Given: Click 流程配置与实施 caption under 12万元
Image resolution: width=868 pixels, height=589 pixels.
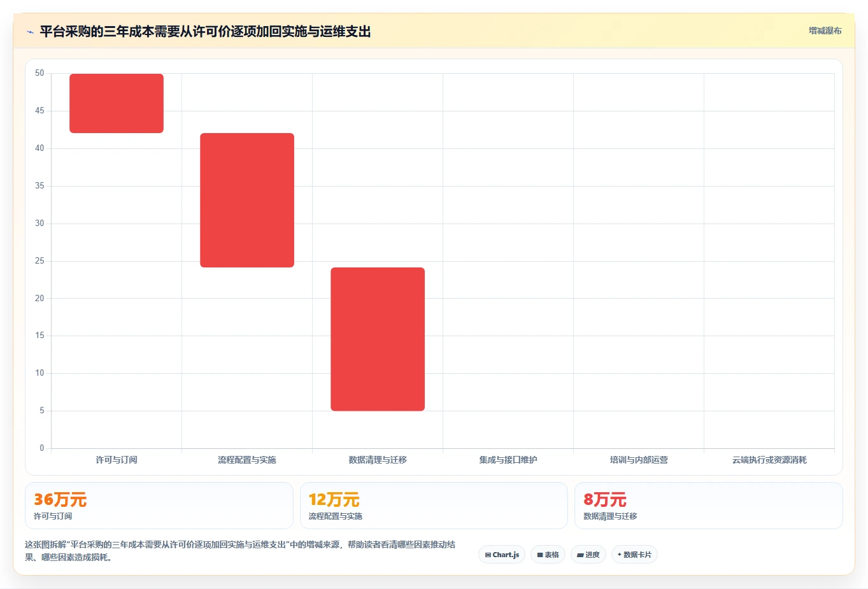Looking at the screenshot, I should pyautogui.click(x=336, y=516).
